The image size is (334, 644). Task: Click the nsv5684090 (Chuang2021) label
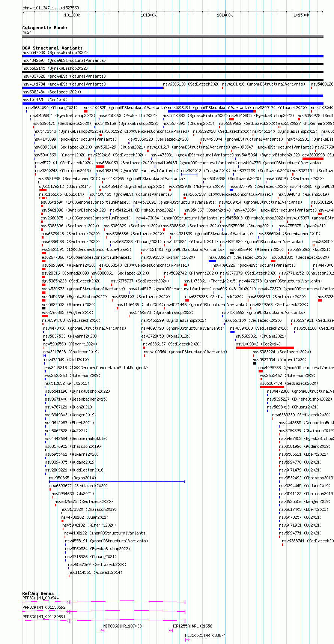tap(52, 108)
